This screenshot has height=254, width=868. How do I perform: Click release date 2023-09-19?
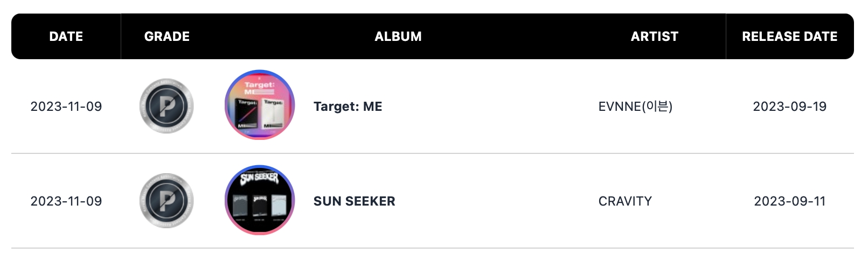coord(790,107)
